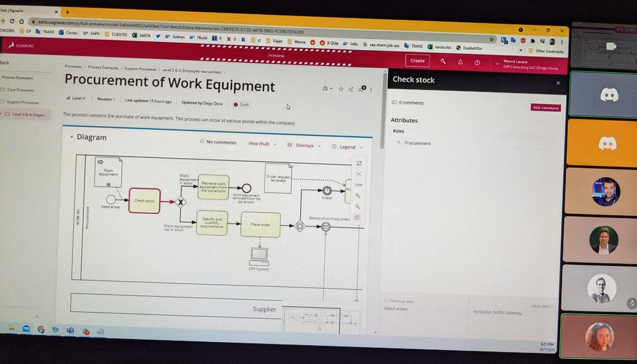Viewport: 637px width, 364px height.
Task: Mark diagram as favorite with star icon
Action: point(341,89)
